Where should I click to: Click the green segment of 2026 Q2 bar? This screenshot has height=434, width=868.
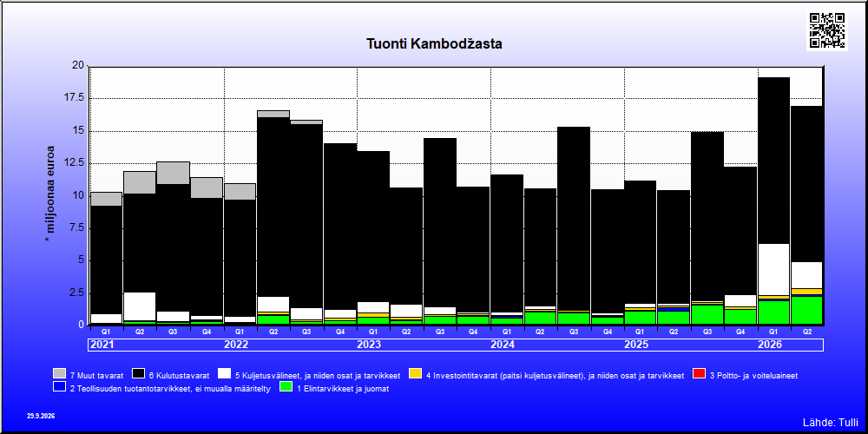point(806,311)
